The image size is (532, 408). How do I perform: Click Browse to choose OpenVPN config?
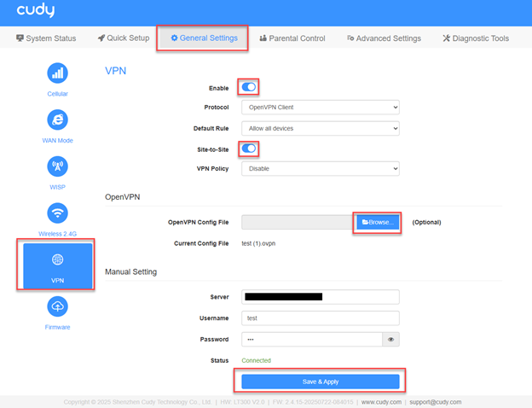coord(378,222)
